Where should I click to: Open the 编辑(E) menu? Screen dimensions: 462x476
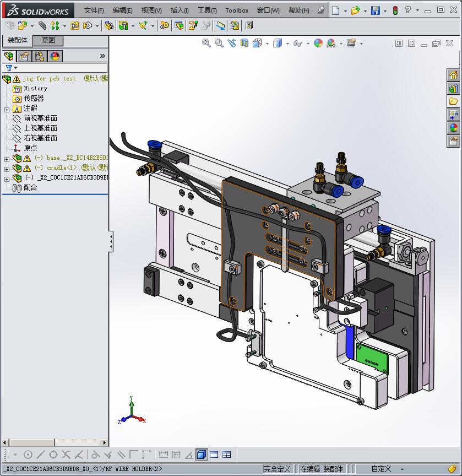point(123,10)
